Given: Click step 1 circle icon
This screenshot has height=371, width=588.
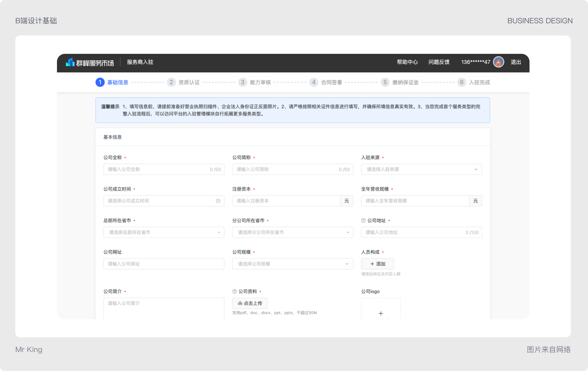Looking at the screenshot, I should coord(100,82).
